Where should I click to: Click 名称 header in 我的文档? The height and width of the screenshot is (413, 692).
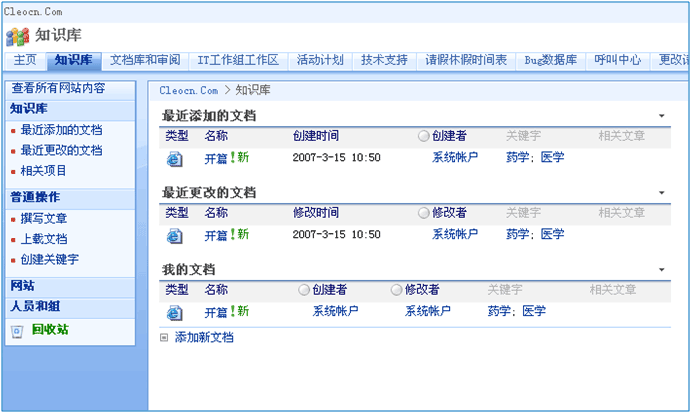click(216, 290)
